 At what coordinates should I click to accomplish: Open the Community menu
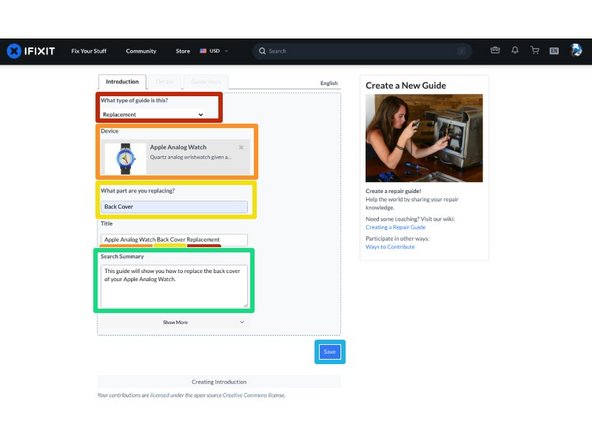coord(141,51)
